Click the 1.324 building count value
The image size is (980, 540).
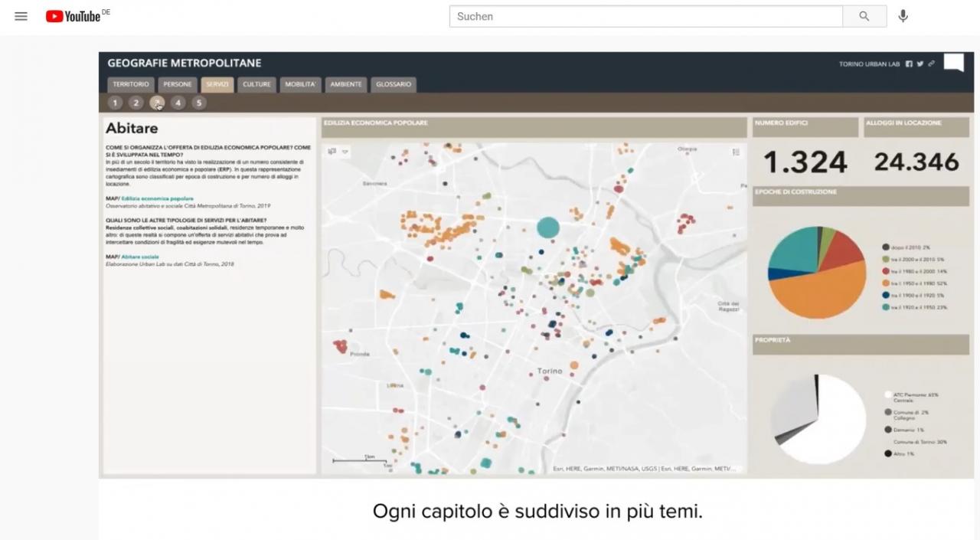(805, 162)
